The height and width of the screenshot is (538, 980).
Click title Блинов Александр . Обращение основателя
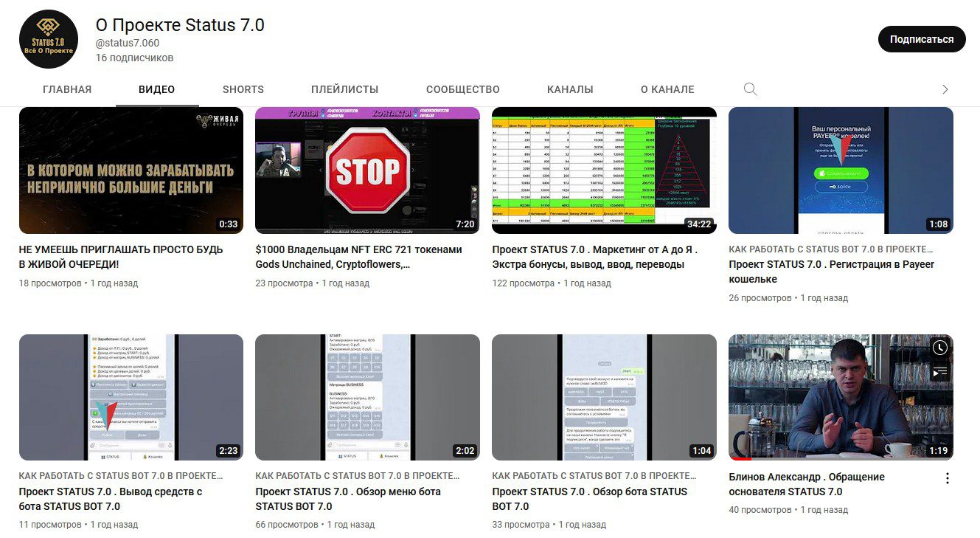807,484
